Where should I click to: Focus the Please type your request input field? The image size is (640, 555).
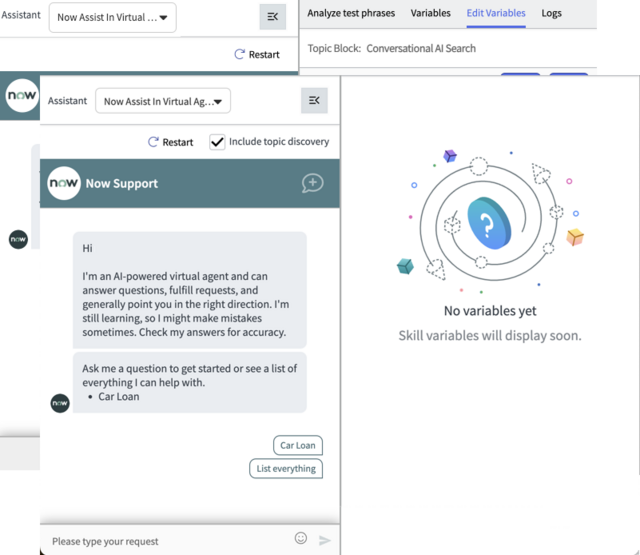(167, 541)
